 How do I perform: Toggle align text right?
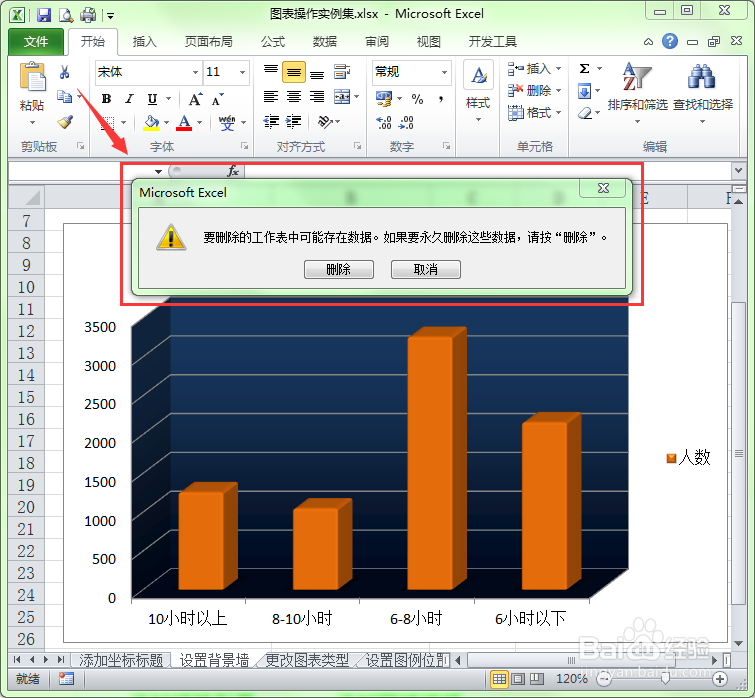tap(317, 97)
